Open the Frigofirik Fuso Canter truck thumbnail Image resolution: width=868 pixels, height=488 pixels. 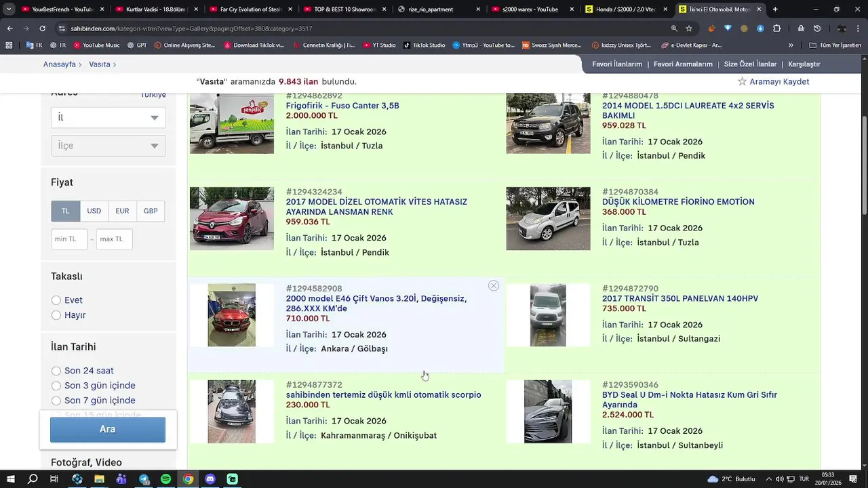click(232, 123)
